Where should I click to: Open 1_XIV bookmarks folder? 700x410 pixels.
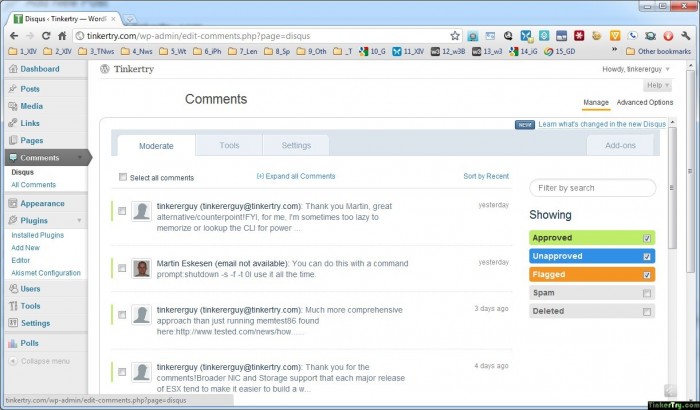[23, 51]
